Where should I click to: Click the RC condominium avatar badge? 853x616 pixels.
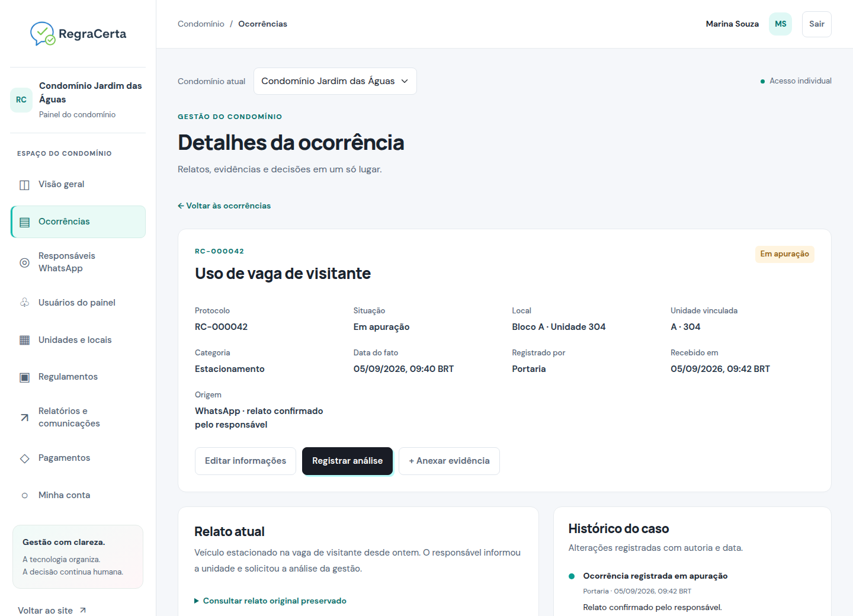tap(21, 100)
